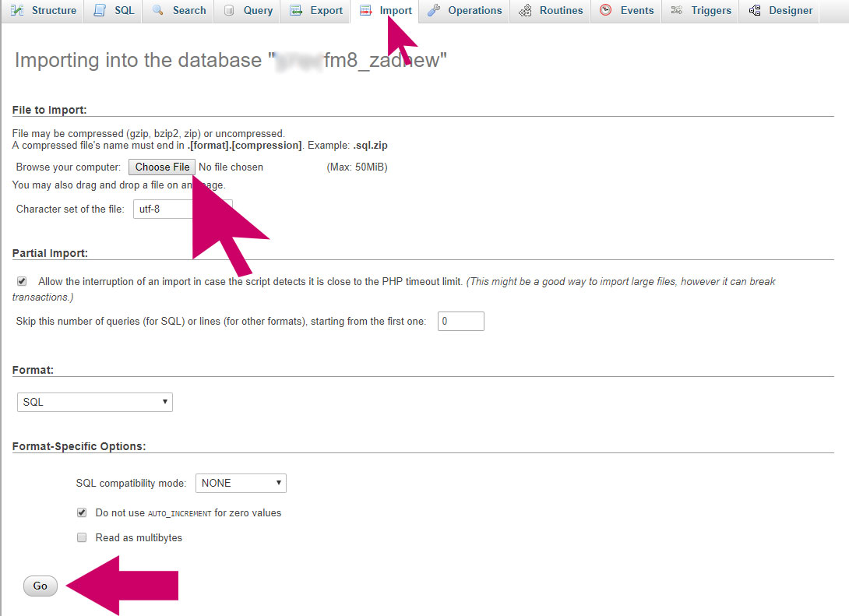Select the Import tab label

[x=395, y=11]
